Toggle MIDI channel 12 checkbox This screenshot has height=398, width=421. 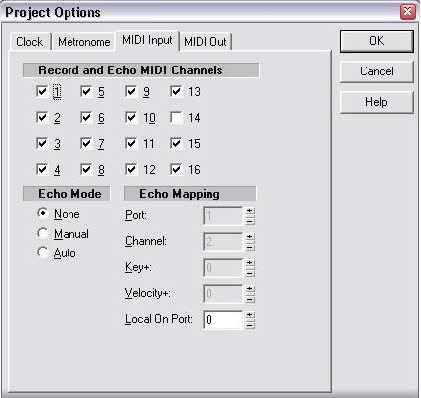(x=131, y=169)
